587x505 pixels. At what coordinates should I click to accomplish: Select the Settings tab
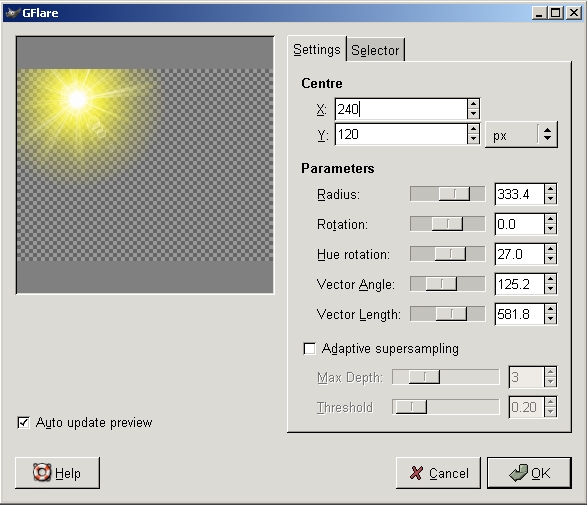click(x=317, y=49)
